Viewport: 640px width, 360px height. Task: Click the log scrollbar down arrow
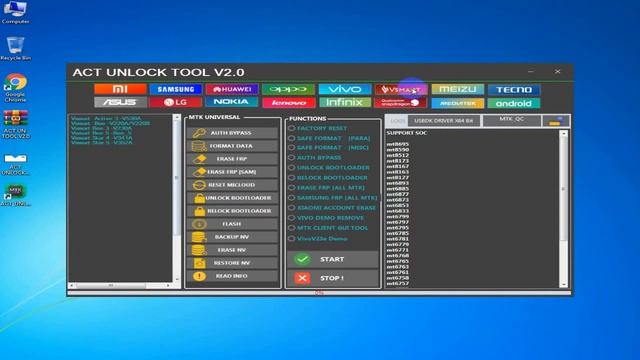coord(564,284)
